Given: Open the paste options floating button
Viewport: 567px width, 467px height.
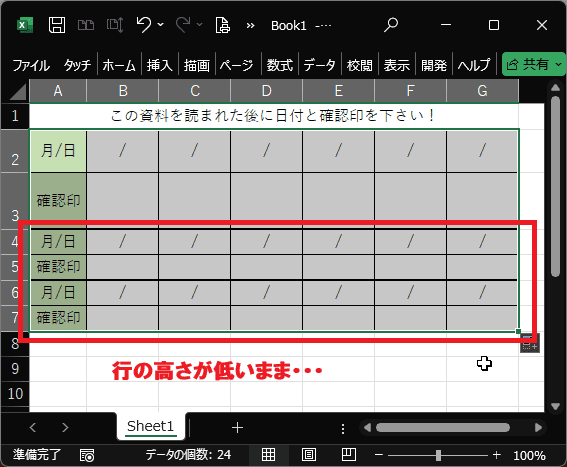Looking at the screenshot, I should coord(530,343).
